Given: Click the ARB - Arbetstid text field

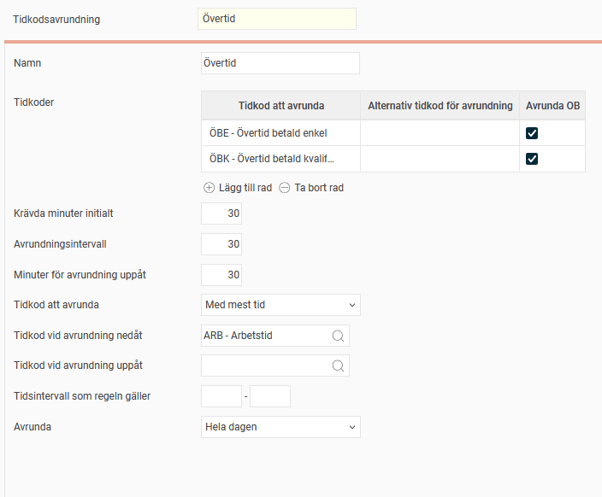Looking at the screenshot, I should click(264, 336).
